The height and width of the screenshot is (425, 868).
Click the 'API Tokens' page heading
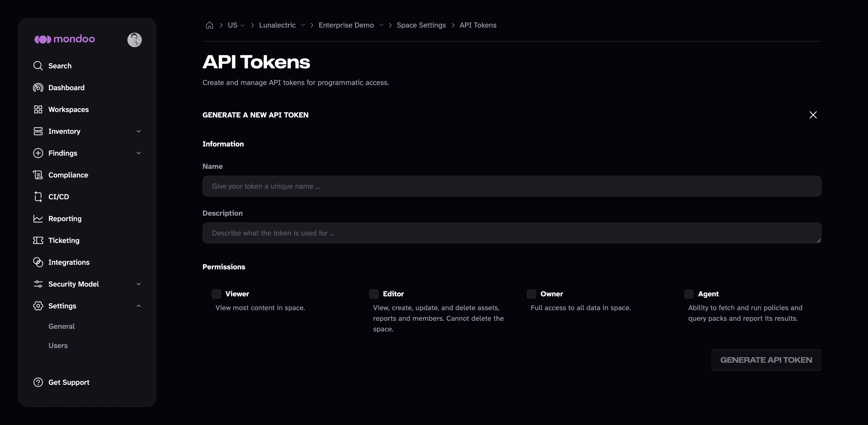coord(256,62)
